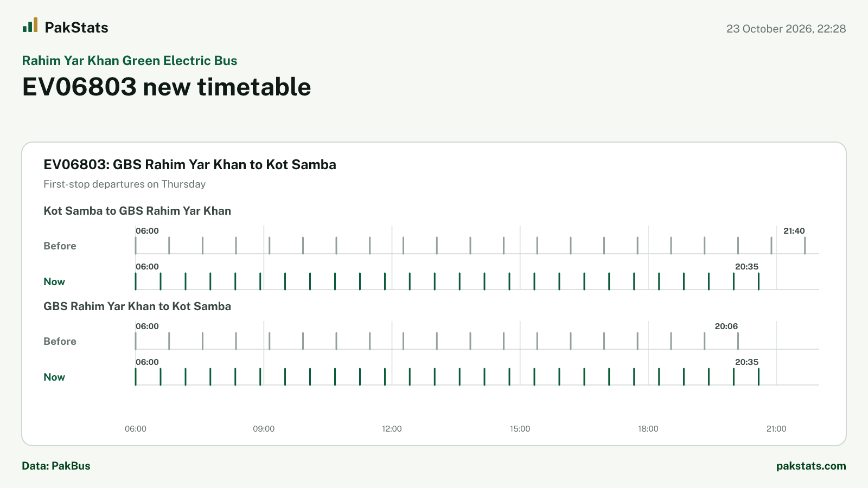Click the First-stop departures on Thursday subtitle
The width and height of the screenshot is (868, 488).
(125, 184)
